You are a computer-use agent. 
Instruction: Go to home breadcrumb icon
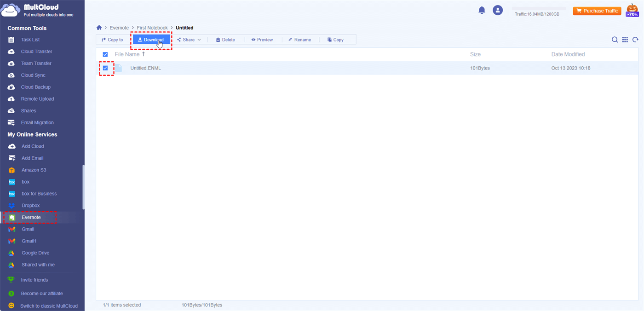(99, 28)
